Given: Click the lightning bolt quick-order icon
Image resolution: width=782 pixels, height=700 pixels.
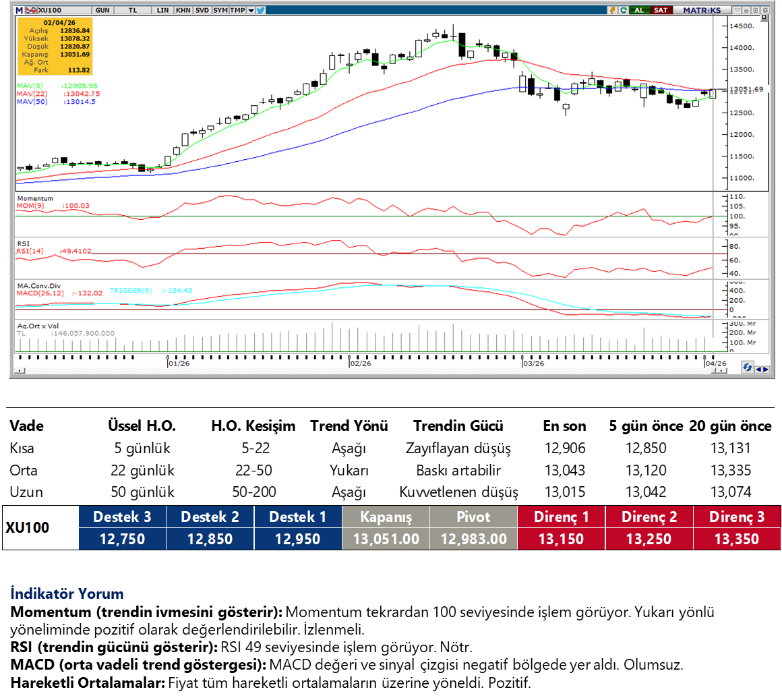Looking at the screenshot, I should pos(612,10).
